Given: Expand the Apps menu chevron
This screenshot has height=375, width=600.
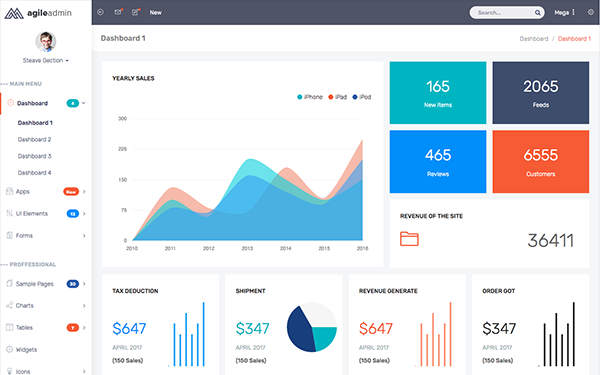Looking at the screenshot, I should [x=84, y=191].
